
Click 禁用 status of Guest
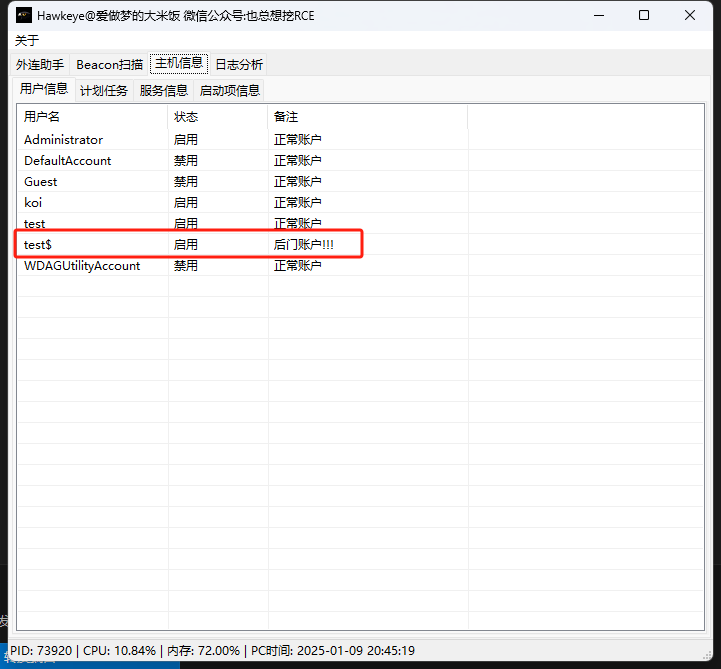186,182
